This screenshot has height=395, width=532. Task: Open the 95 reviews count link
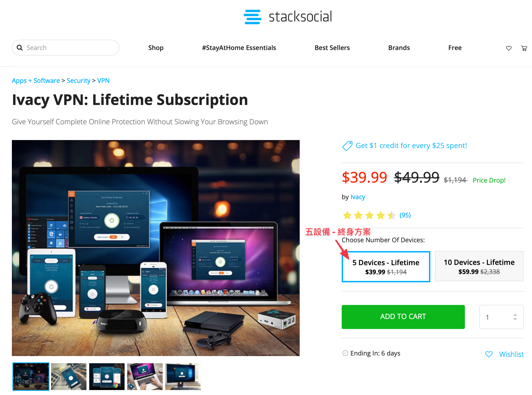pos(405,215)
